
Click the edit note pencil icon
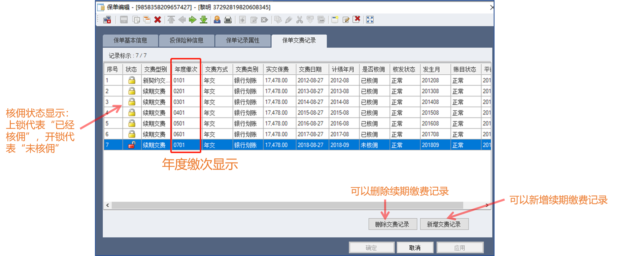(346, 20)
